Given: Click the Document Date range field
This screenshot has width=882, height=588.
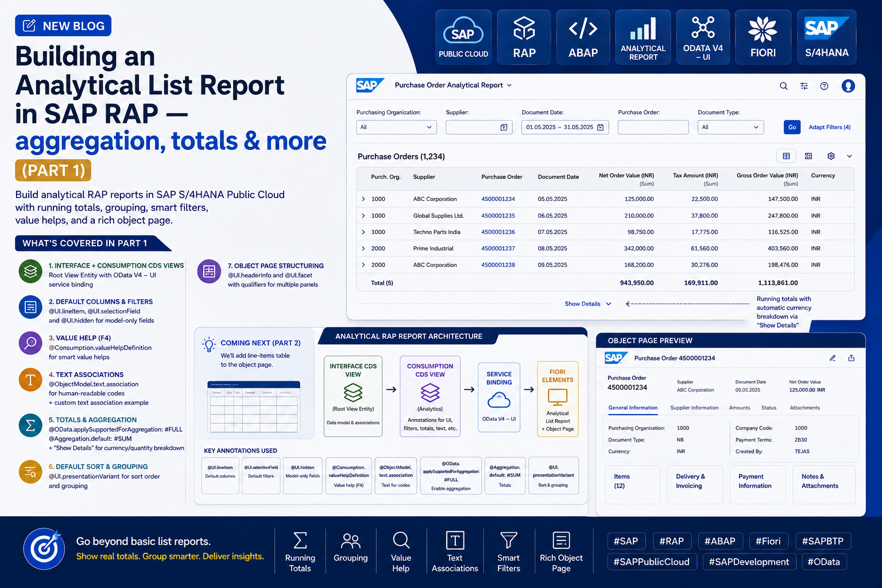Looking at the screenshot, I should click(564, 127).
